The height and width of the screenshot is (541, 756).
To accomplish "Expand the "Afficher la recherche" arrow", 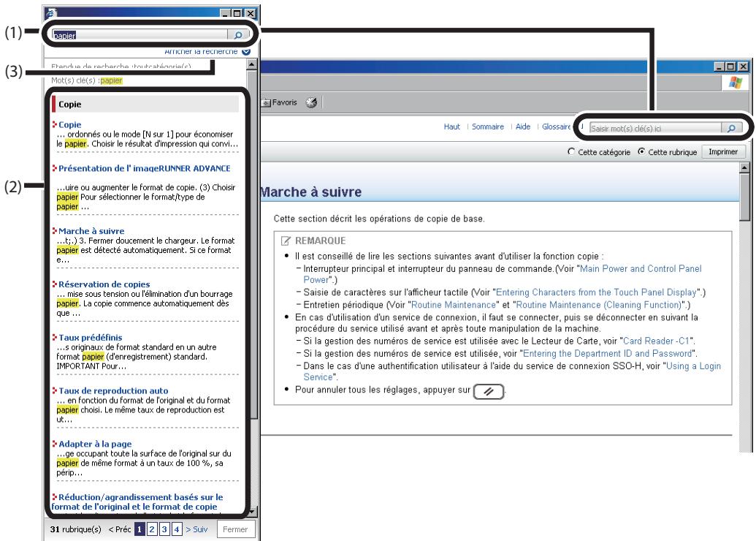I will 246,52.
